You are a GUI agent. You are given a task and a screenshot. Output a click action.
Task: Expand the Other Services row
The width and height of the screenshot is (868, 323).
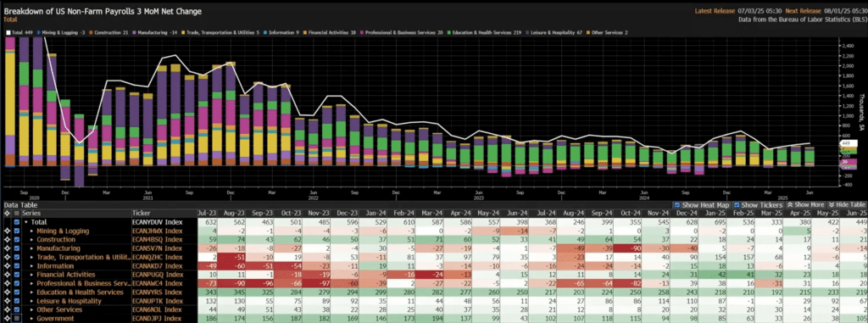click(32, 309)
